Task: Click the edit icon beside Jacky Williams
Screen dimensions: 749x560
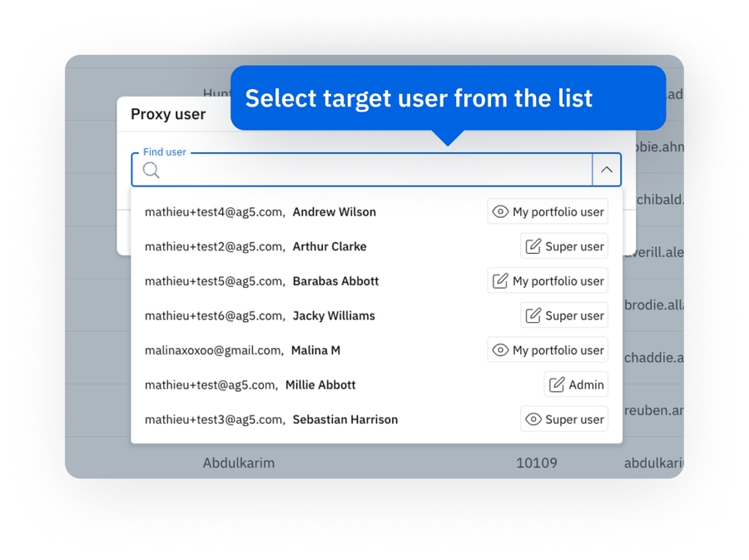Action: 533,315
